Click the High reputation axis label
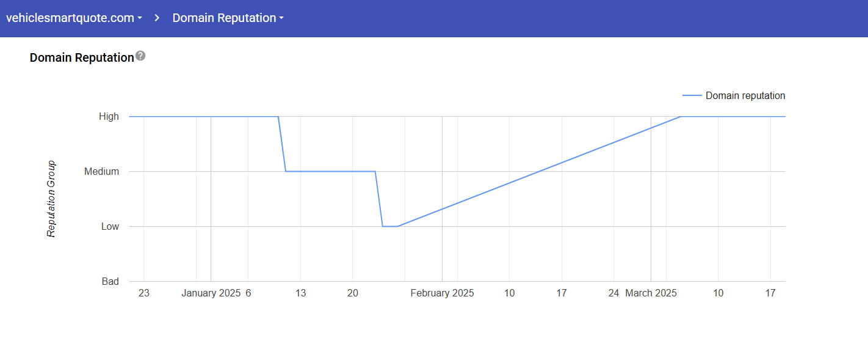Viewport: 868px width, 349px height. tap(109, 117)
